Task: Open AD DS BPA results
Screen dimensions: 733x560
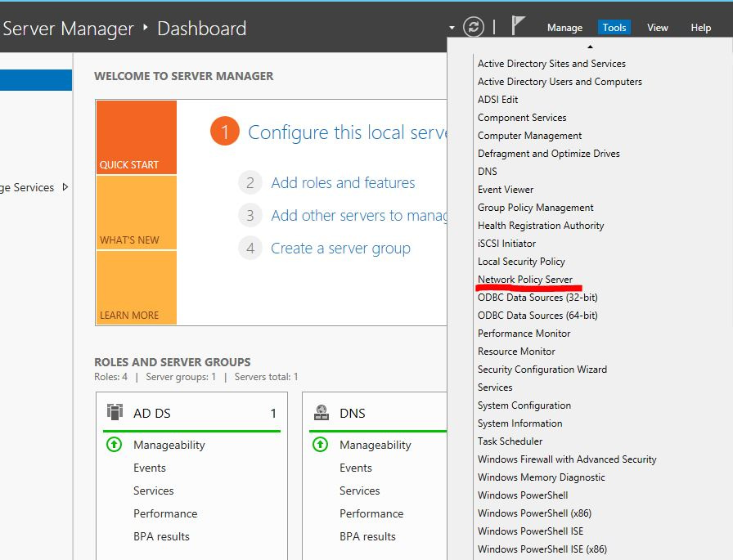Action: pos(161,536)
